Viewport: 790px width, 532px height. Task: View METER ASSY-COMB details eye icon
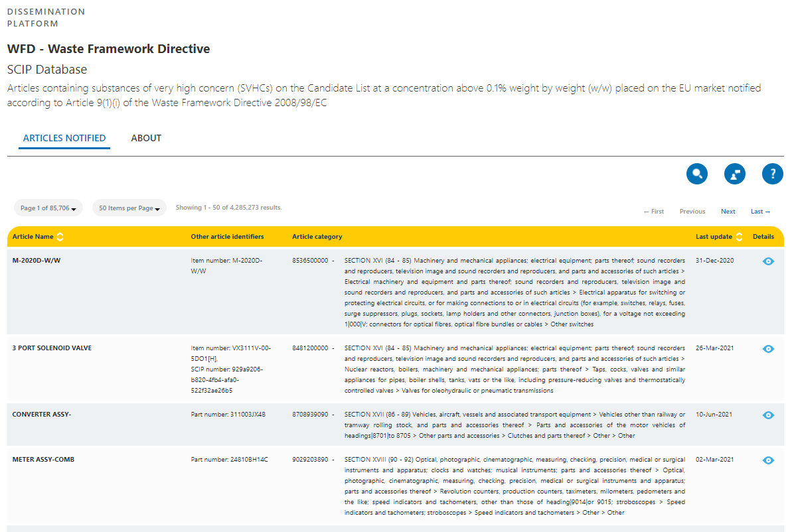[768, 460]
